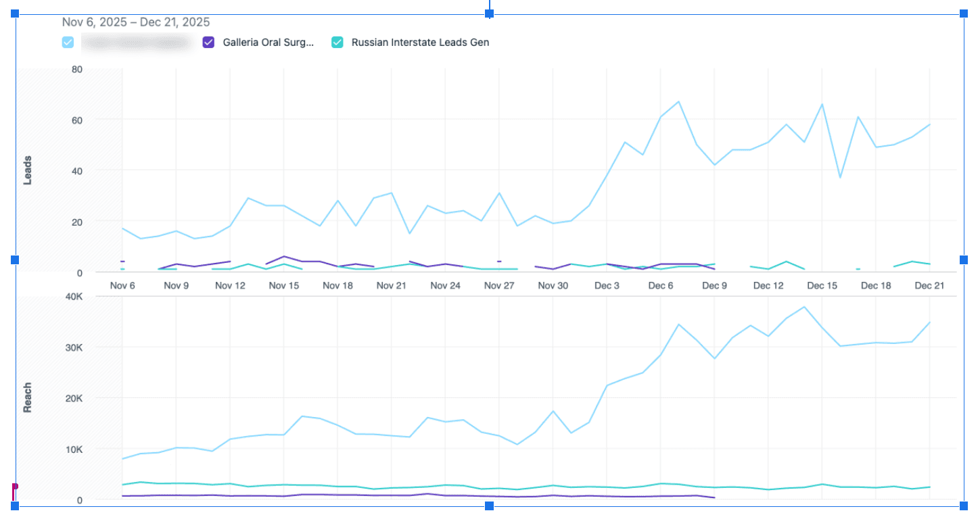Viewport: 980px width, 513px height.
Task: Uncheck the first light-blue legend checkbox
Action: tap(67, 42)
